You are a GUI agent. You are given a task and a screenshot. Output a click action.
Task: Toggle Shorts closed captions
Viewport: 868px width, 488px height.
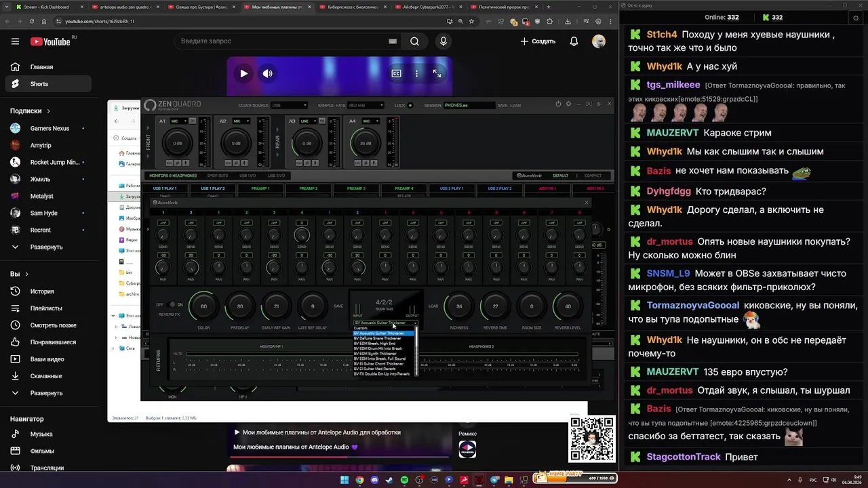click(x=397, y=73)
